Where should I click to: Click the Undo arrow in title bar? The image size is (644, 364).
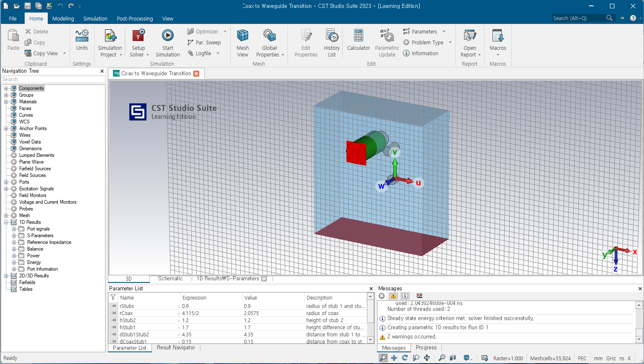[60, 6]
